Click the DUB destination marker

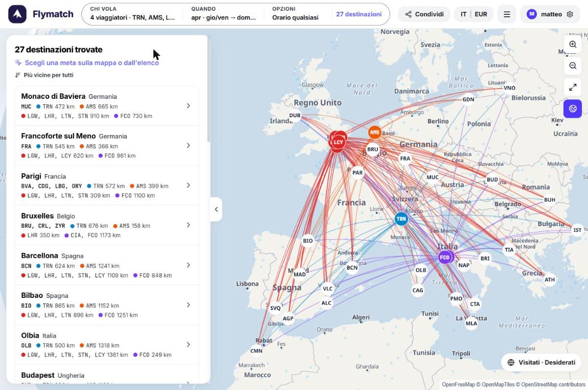[295, 116]
